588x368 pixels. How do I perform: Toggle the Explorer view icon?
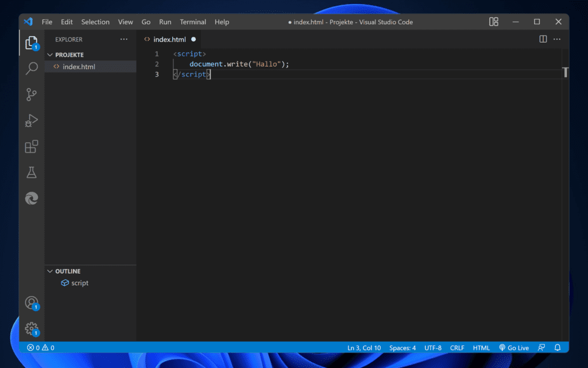(x=32, y=43)
